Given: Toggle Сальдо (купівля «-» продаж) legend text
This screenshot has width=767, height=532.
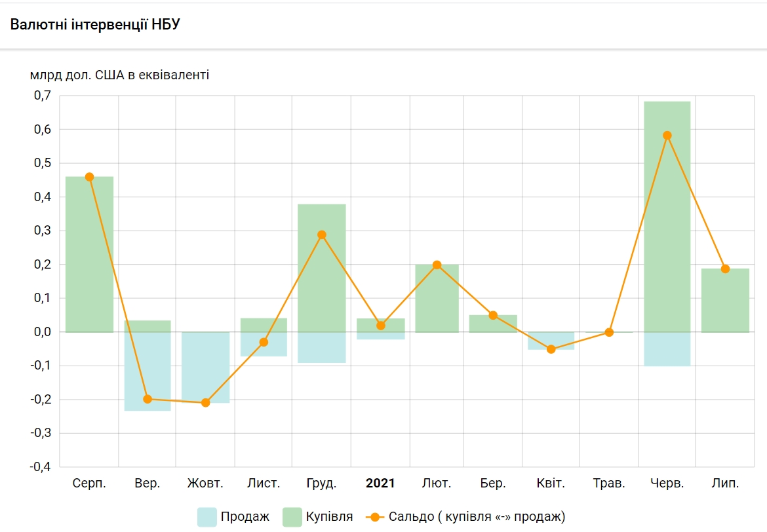Looking at the screenshot, I should tap(477, 517).
